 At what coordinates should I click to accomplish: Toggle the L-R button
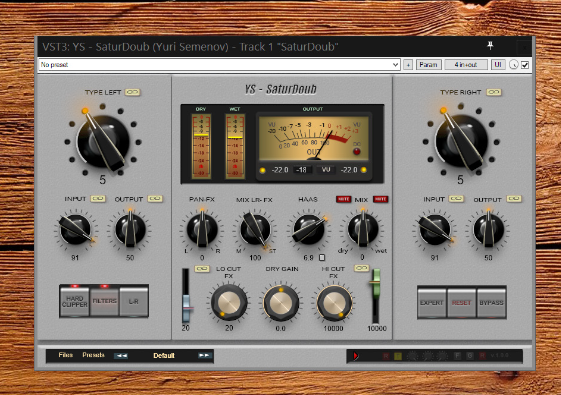point(134,301)
